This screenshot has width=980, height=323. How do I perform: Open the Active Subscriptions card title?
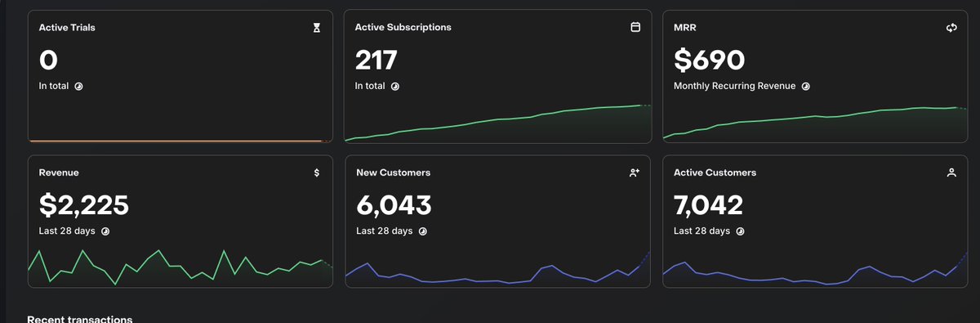tap(403, 27)
